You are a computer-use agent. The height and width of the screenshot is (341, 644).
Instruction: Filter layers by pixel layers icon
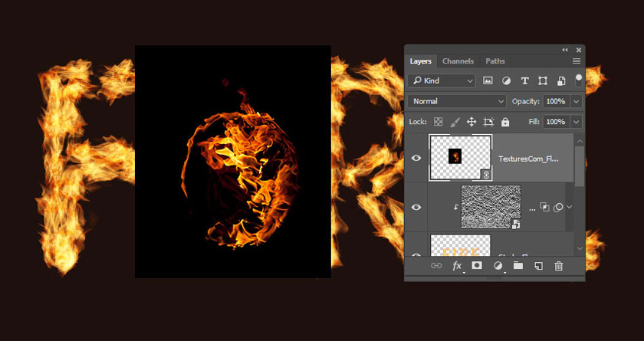pyautogui.click(x=488, y=80)
